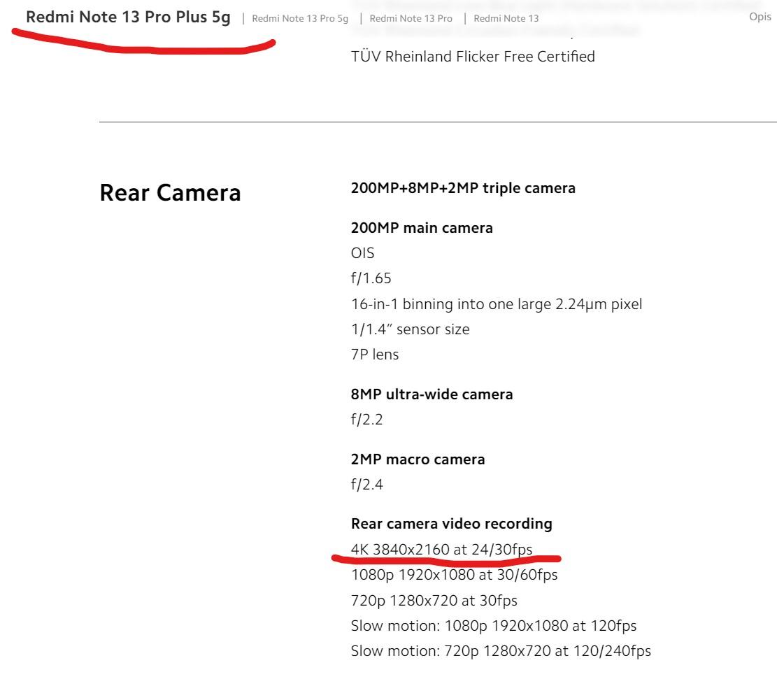Click the 7P lens text
Viewport: 777px width, 700px height.
pos(374,355)
